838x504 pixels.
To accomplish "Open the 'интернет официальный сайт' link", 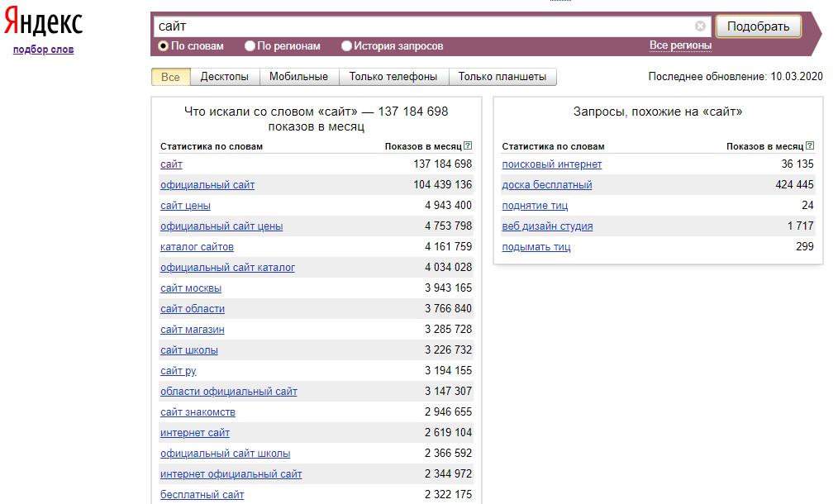I will (x=231, y=474).
